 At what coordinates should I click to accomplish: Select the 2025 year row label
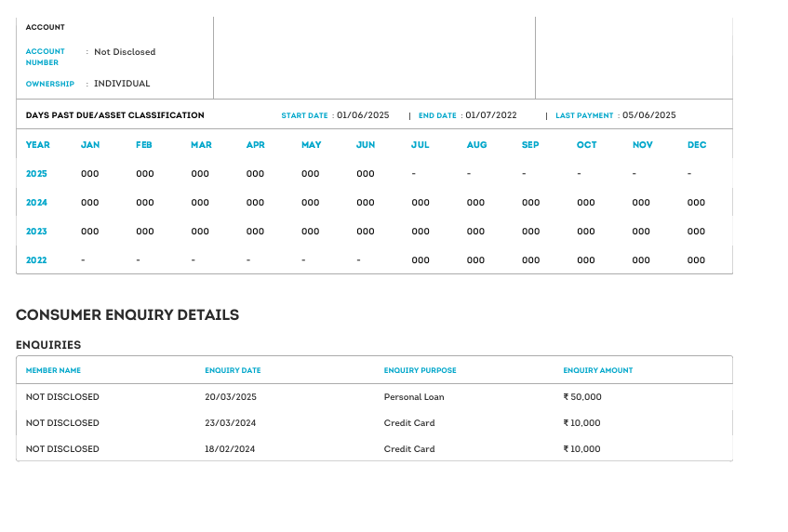pos(36,174)
